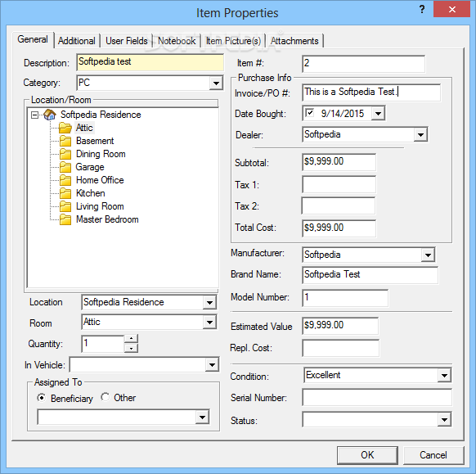This screenshot has width=476, height=474.
Task: Click the Brand Name input field
Action: (x=370, y=275)
